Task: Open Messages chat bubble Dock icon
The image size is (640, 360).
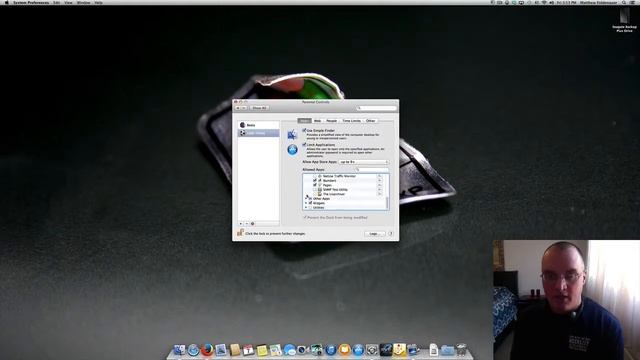Action: [289, 350]
